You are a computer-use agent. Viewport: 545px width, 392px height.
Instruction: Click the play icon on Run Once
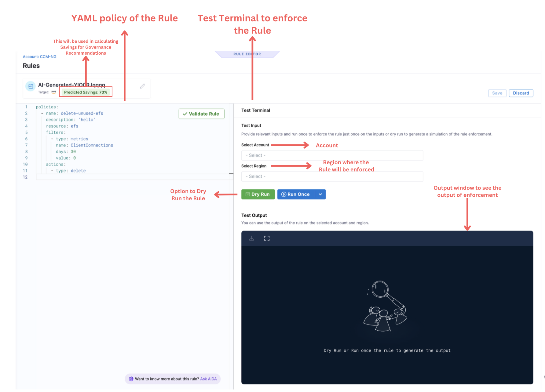[x=283, y=194]
